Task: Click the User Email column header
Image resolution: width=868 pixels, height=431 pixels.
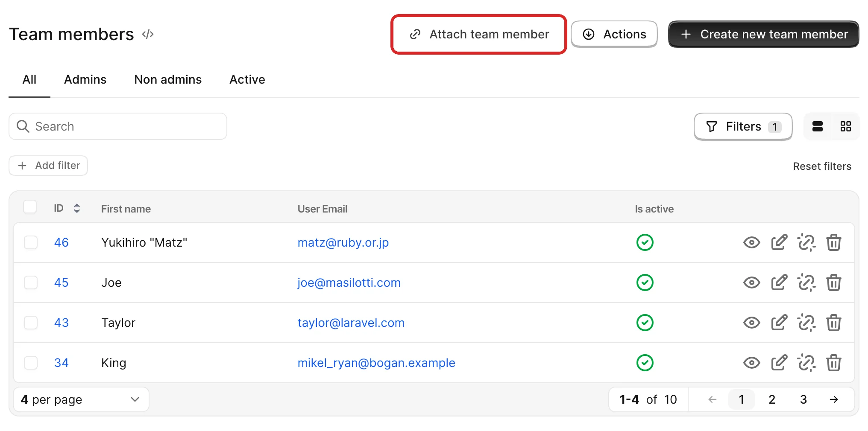Action: click(x=323, y=209)
